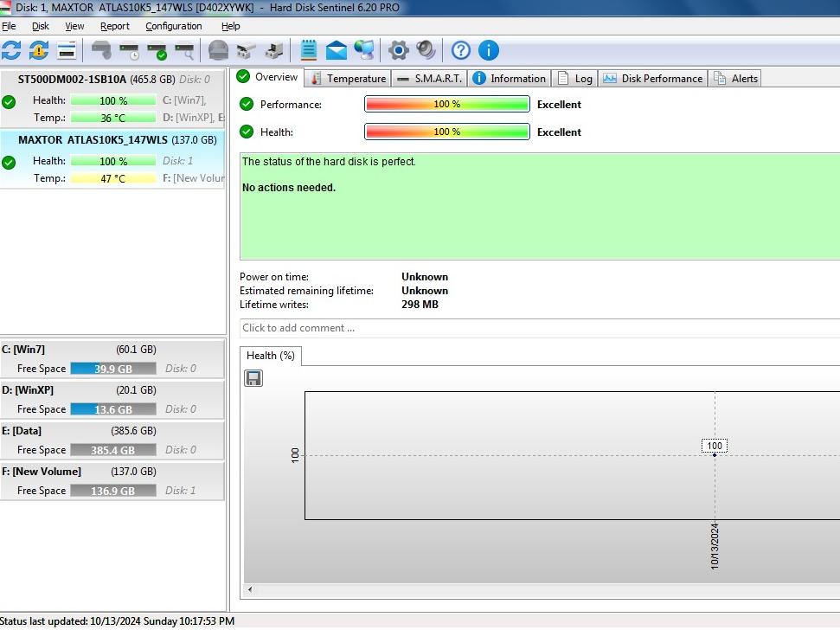This screenshot has width=840, height=630.
Task: Click the Performance 100 % gradient bar
Action: [x=446, y=104]
